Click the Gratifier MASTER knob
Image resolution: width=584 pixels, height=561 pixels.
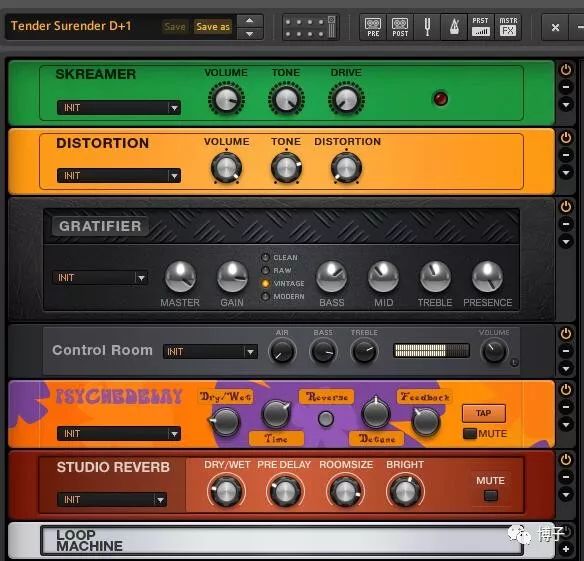(x=180, y=277)
